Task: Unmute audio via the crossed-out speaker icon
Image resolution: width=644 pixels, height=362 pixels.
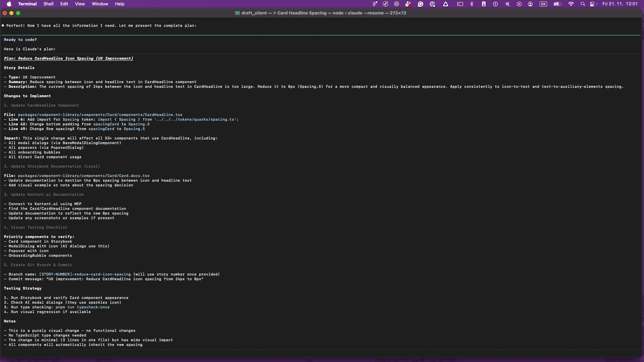Action: click(x=507, y=4)
